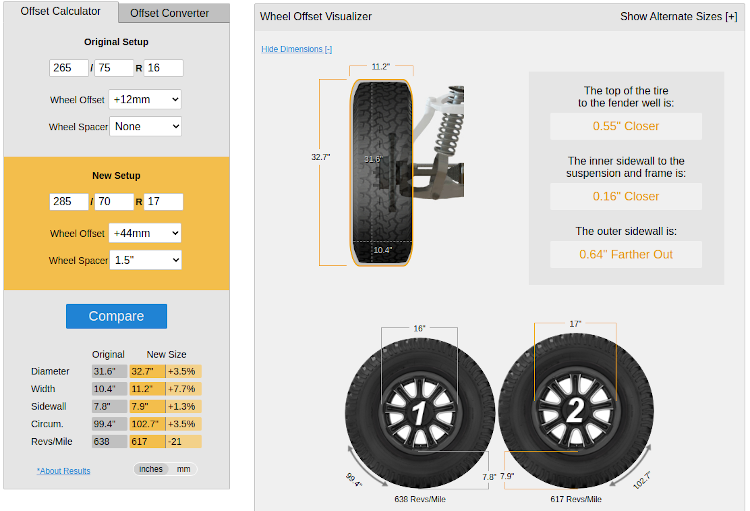Image resolution: width=750 pixels, height=511 pixels.
Task: Switch units to mm
Action: (x=183, y=469)
